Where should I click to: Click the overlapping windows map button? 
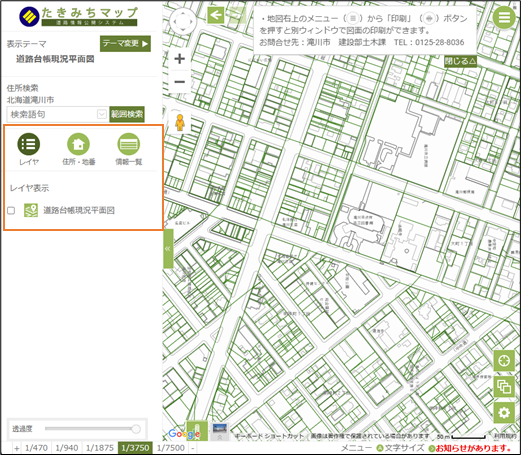(x=504, y=387)
